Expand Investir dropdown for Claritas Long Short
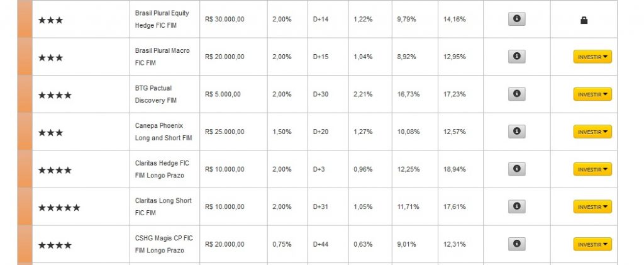644x265 pixels. [x=592, y=207]
